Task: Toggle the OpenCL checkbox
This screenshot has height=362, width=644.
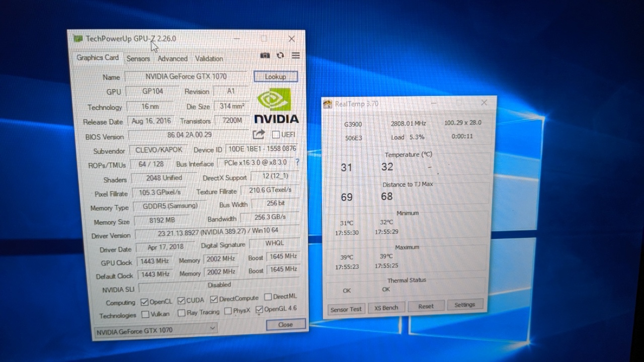Action: [144, 302]
